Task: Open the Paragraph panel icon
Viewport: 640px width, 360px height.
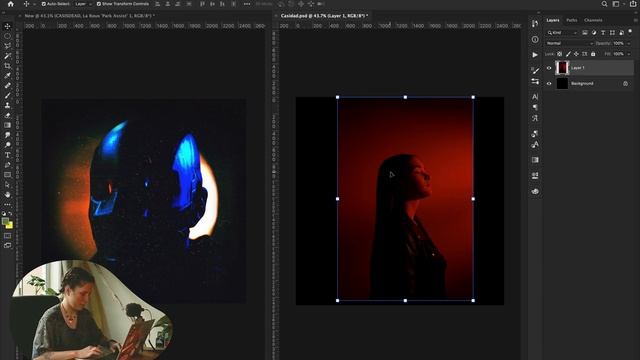Action: [535, 107]
